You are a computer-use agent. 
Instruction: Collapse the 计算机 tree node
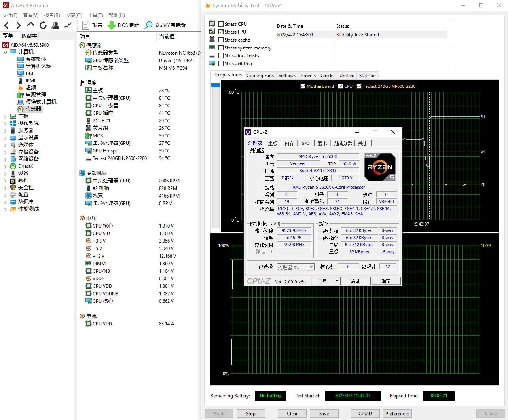(x=5, y=52)
